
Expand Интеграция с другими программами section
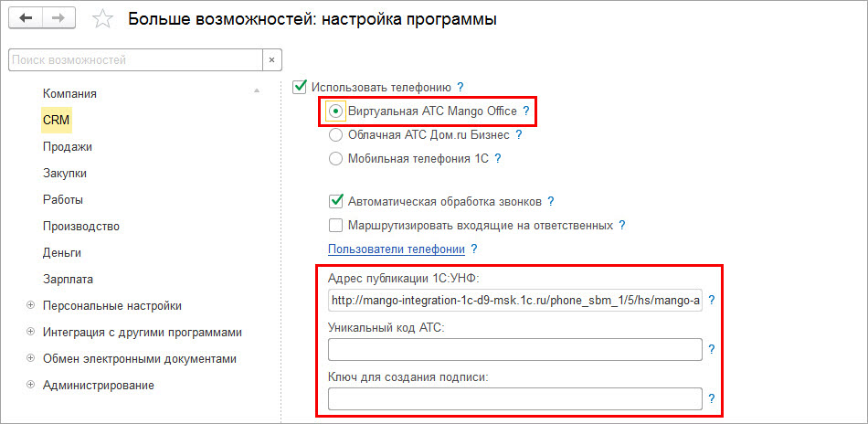click(x=30, y=332)
